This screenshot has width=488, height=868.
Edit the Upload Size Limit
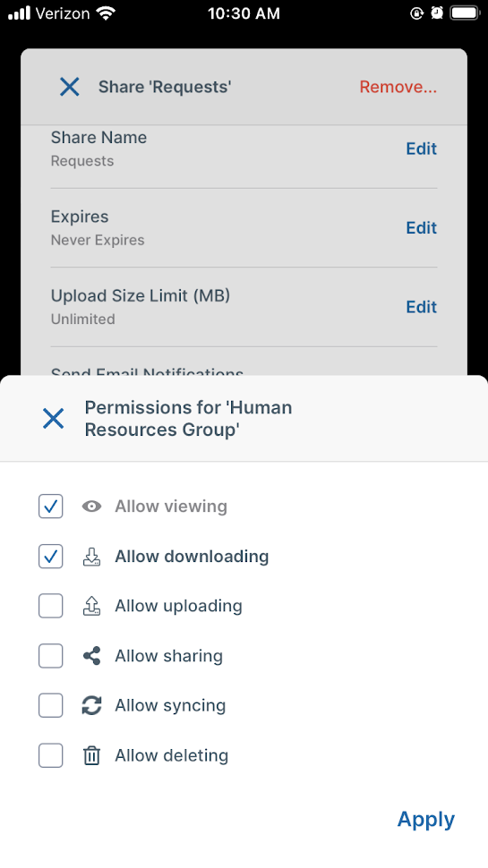point(422,307)
